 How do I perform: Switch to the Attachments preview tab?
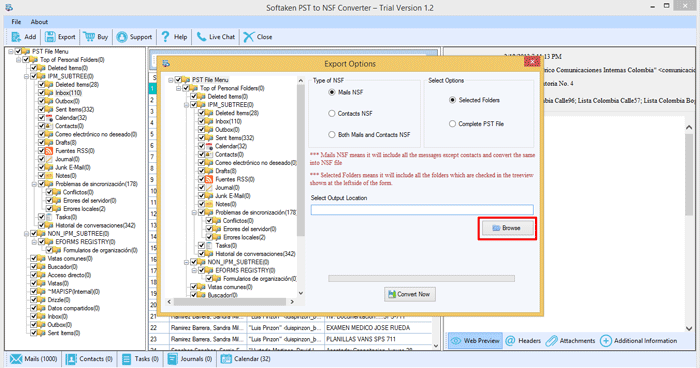(571, 341)
